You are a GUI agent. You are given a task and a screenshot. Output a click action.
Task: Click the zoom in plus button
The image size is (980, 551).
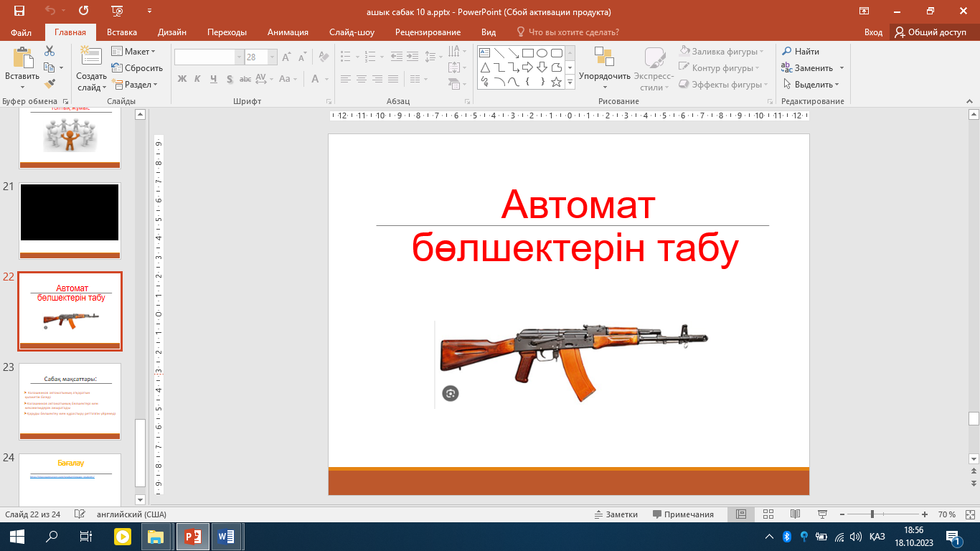[925, 514]
